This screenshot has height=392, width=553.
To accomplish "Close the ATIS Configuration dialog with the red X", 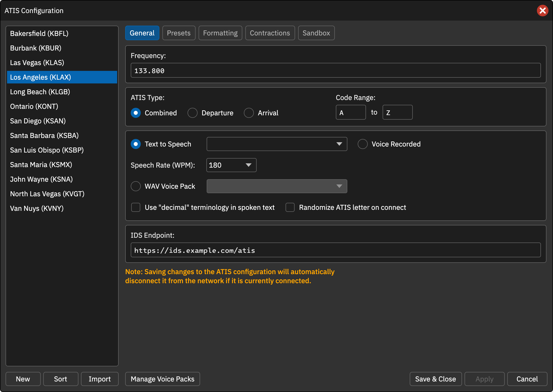I will pyautogui.click(x=542, y=11).
